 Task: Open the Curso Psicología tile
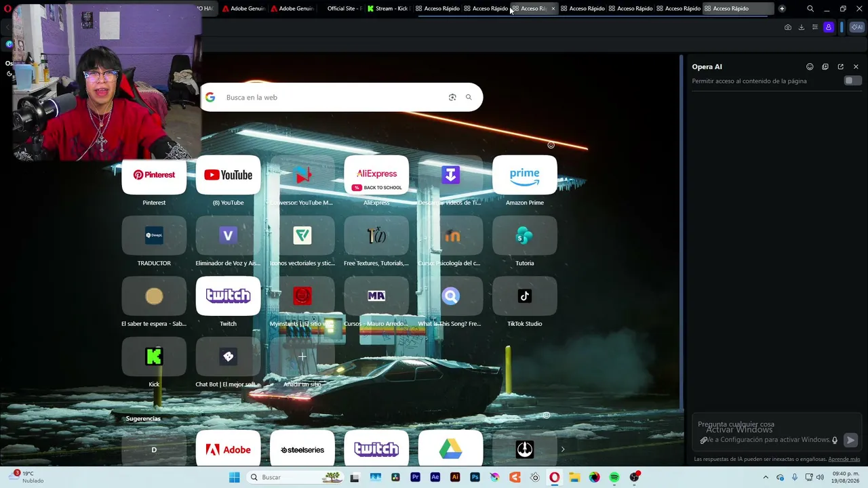coord(451,236)
